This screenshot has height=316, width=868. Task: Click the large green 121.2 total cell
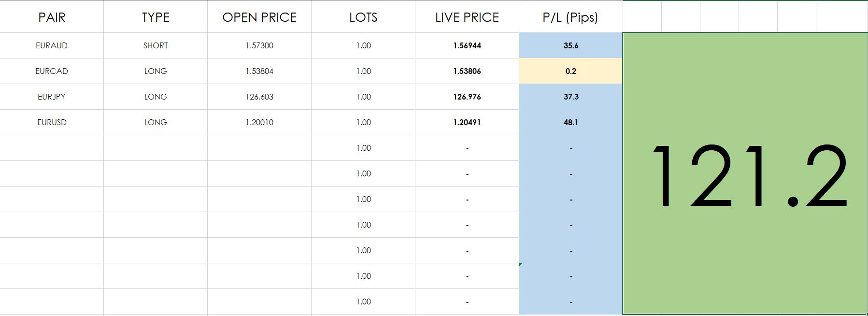pyautogui.click(x=745, y=174)
